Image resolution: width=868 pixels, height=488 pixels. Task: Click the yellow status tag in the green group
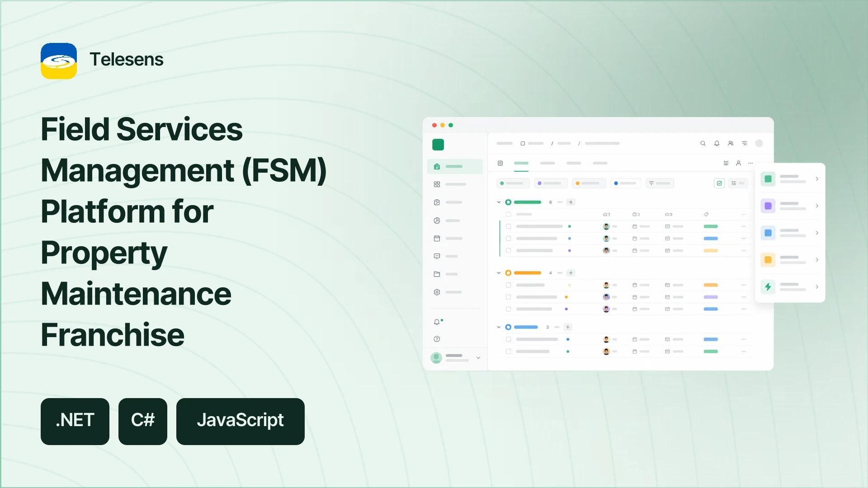point(711,250)
